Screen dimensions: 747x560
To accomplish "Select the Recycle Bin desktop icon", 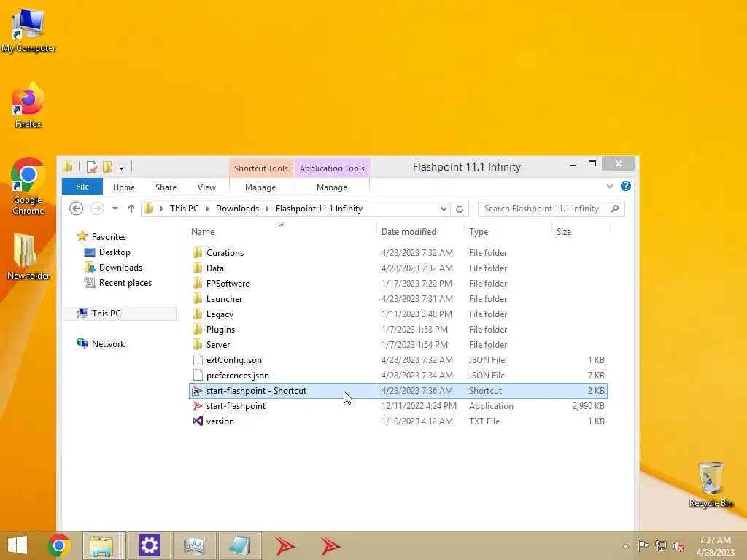I will (711, 484).
